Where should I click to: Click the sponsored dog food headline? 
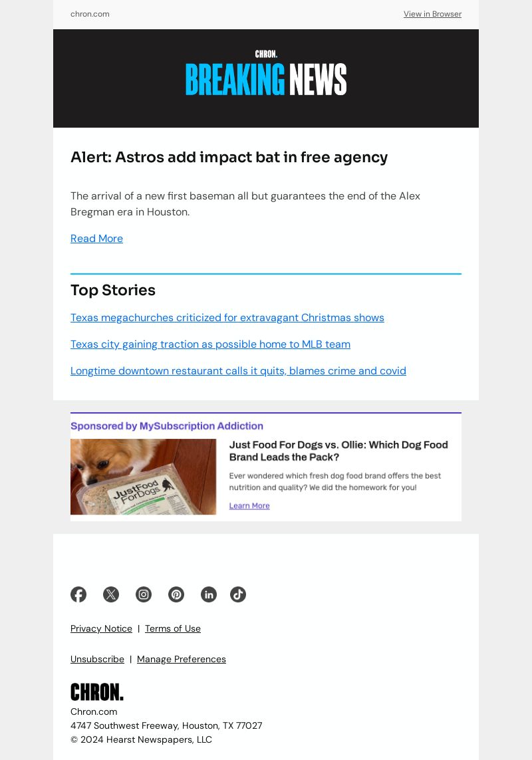click(x=338, y=451)
